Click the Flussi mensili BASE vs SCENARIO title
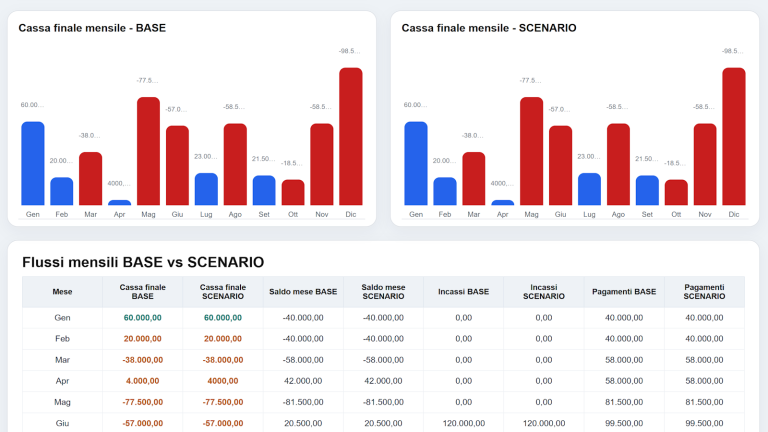 pos(143,262)
